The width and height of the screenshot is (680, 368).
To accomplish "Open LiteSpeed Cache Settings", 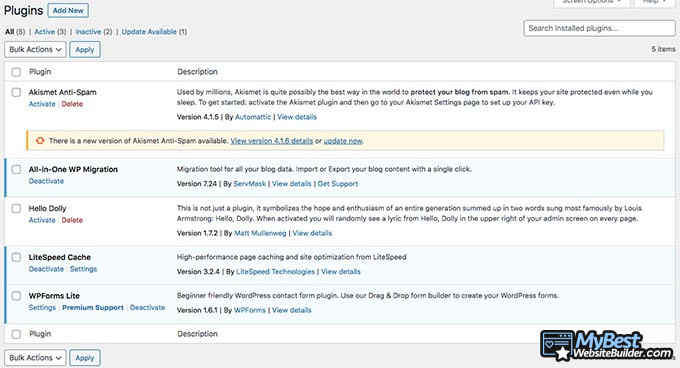I will pos(83,269).
